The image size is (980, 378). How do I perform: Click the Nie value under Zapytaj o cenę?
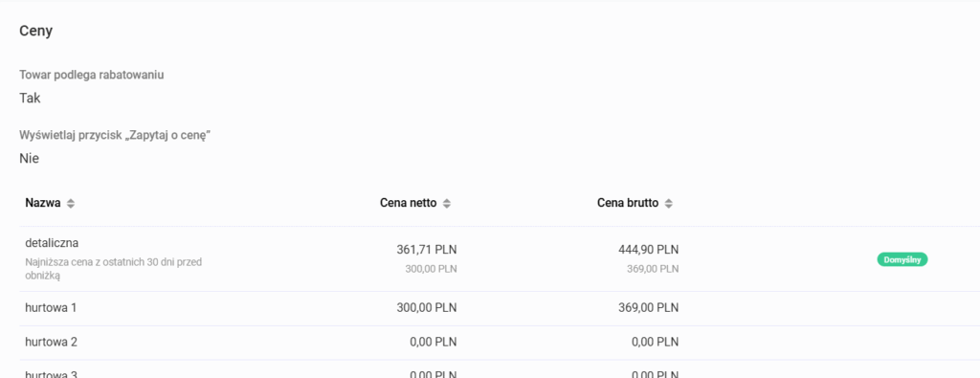(x=30, y=159)
